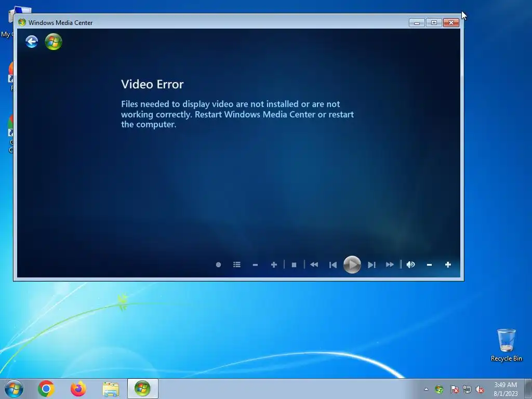Open the network status tray icon
Screen dimensions: 532x399
467,389
